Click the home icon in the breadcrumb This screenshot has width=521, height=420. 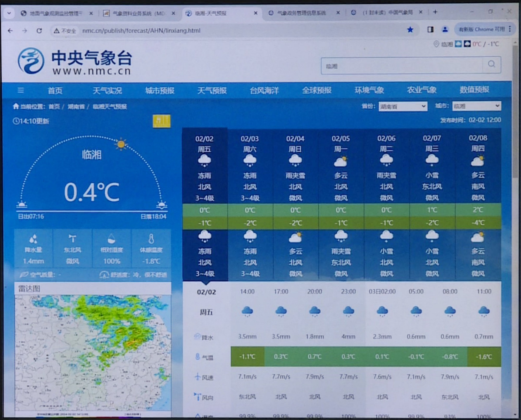[x=16, y=106]
